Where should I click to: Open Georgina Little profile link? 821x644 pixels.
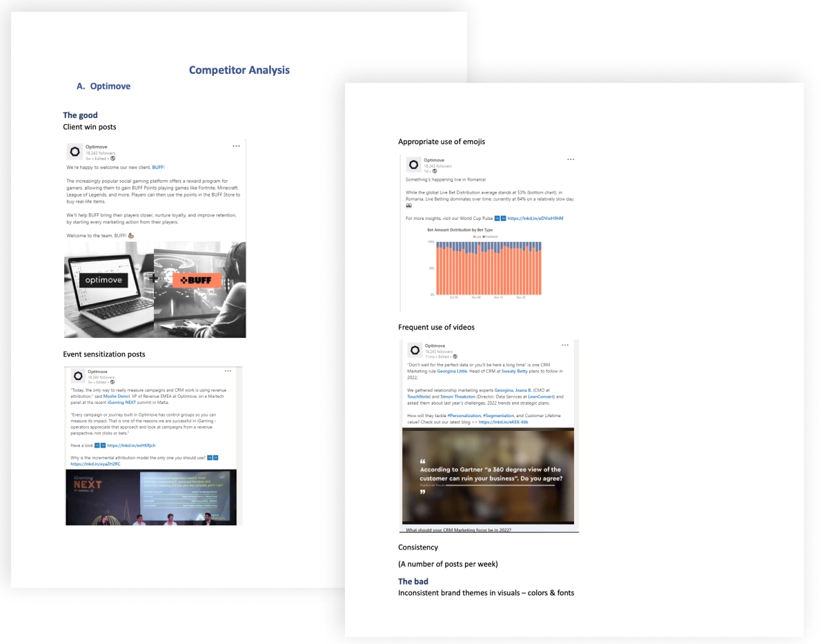coord(452,372)
